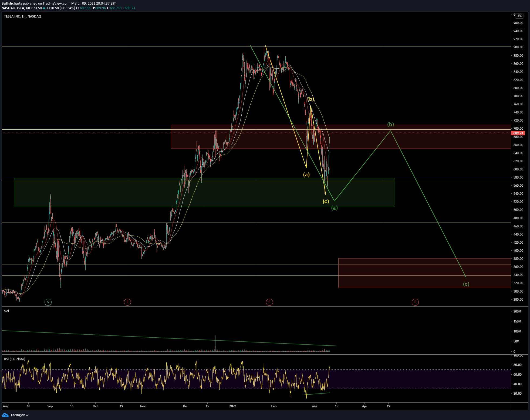Click the 200M volume axis label
The height and width of the screenshot is (420, 530).
pos(517,311)
